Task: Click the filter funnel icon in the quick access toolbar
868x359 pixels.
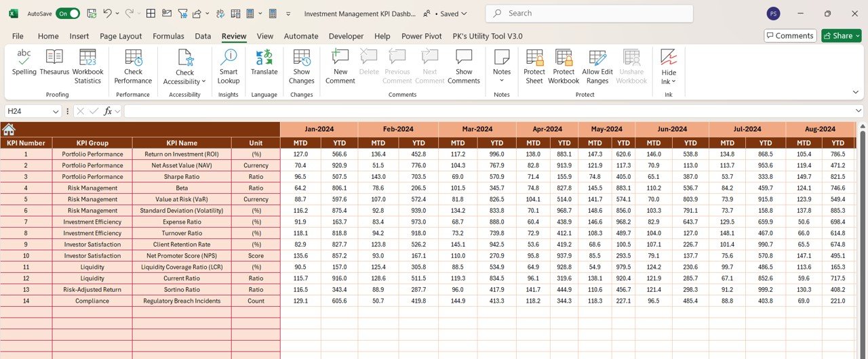Action: coord(182,14)
